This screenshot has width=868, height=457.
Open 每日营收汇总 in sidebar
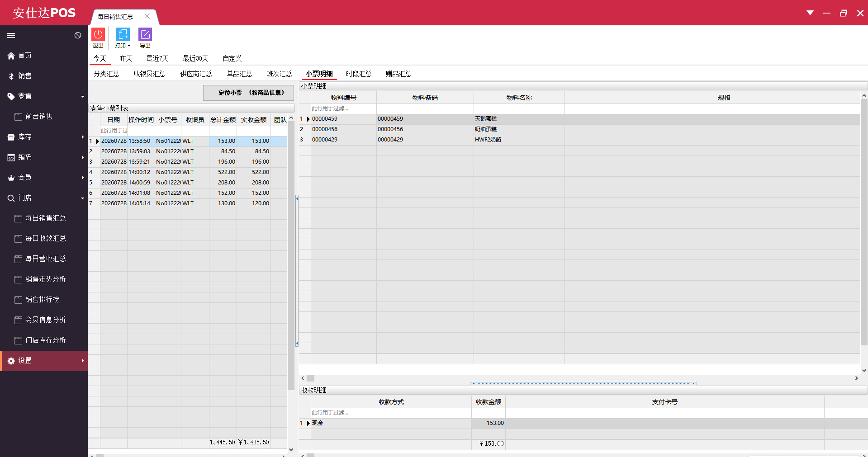coord(44,259)
